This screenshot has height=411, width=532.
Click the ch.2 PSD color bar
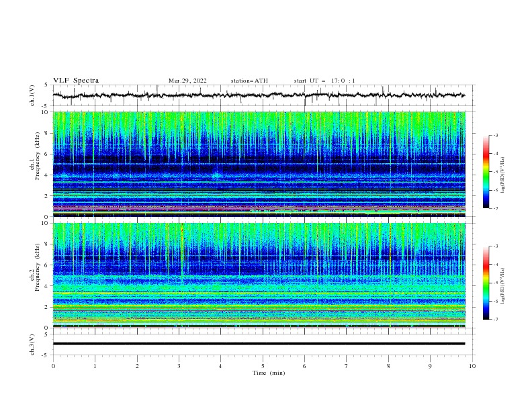(x=486, y=283)
